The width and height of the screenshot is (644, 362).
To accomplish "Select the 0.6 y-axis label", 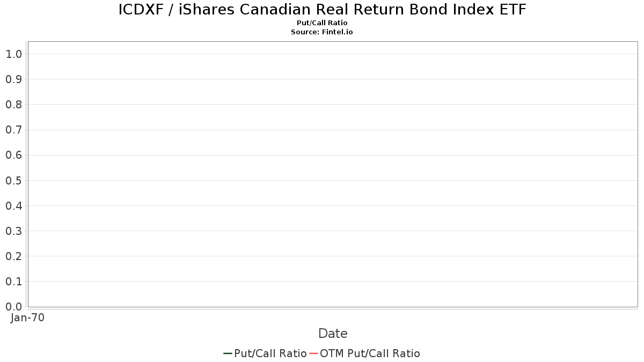I will coord(14,156).
